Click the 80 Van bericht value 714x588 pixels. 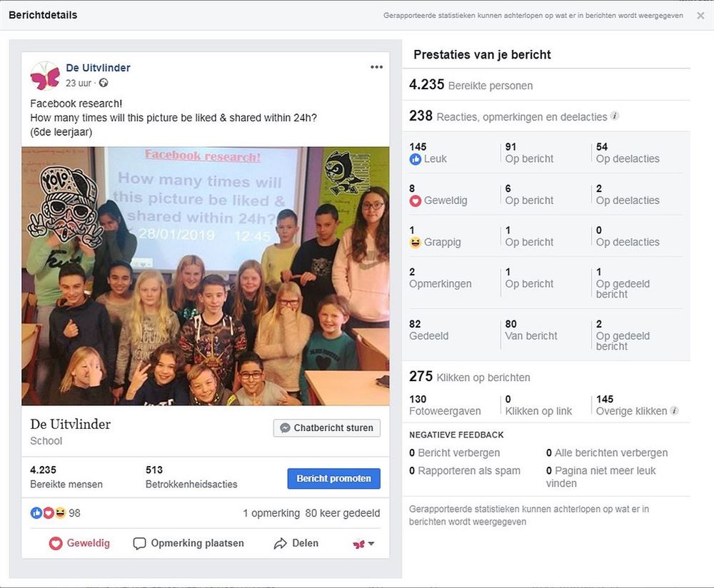[x=531, y=330]
